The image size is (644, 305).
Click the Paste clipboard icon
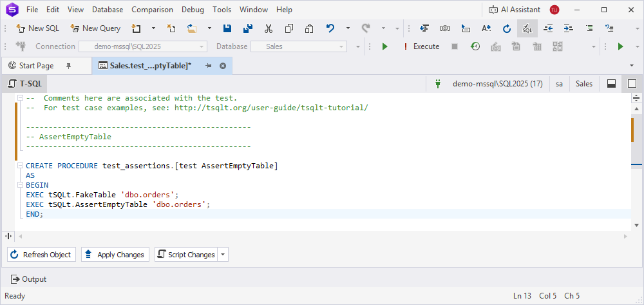coord(309,28)
